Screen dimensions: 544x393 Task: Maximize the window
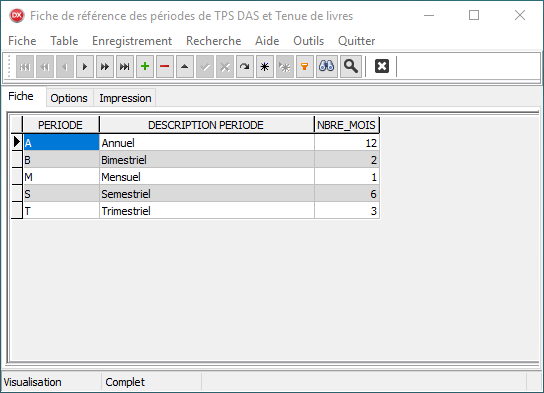tap(474, 16)
